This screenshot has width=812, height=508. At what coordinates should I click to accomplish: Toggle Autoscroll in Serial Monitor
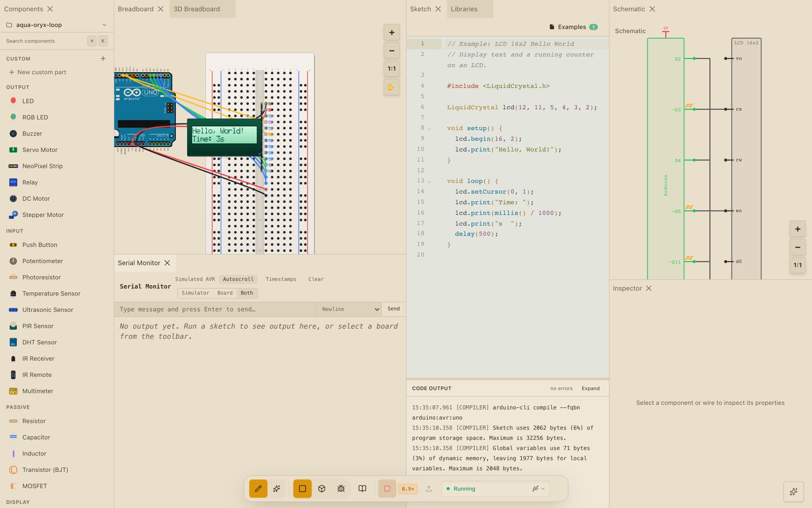pos(238,279)
